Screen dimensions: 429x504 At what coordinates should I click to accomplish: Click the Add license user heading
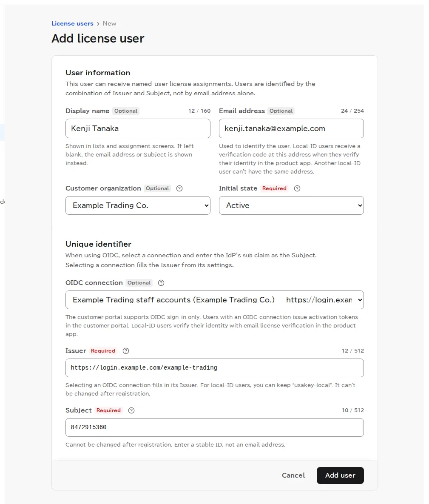coord(98,39)
